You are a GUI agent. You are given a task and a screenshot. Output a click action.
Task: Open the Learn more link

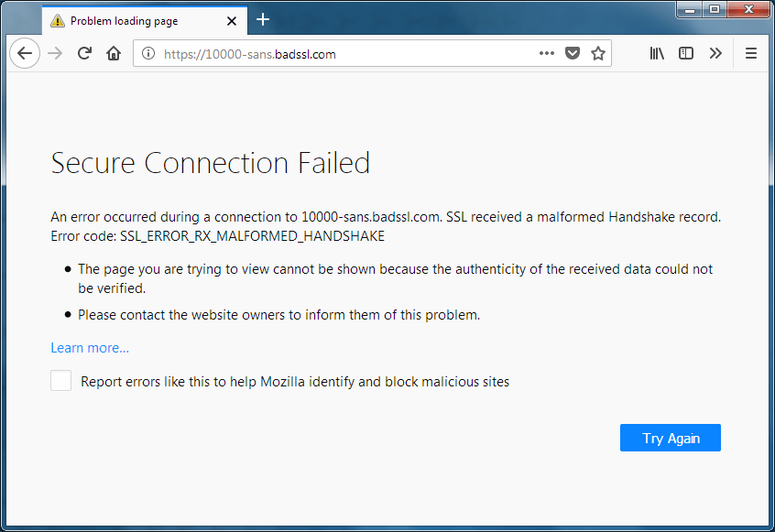[89, 348]
